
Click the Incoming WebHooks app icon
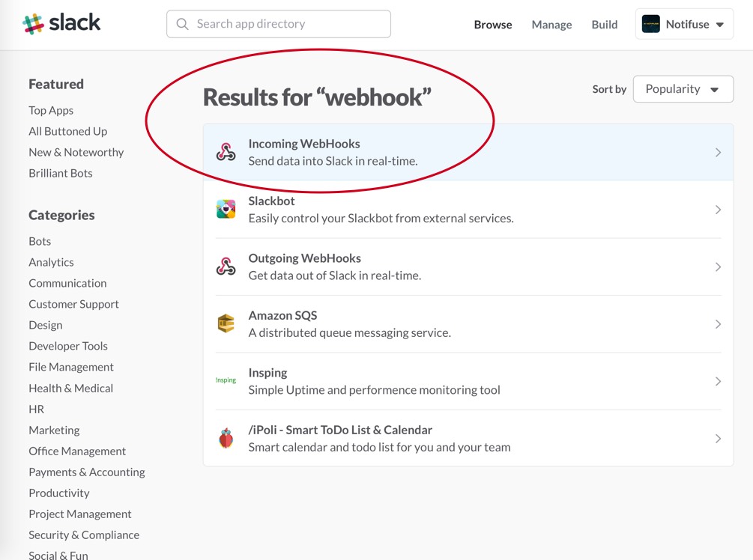click(226, 152)
